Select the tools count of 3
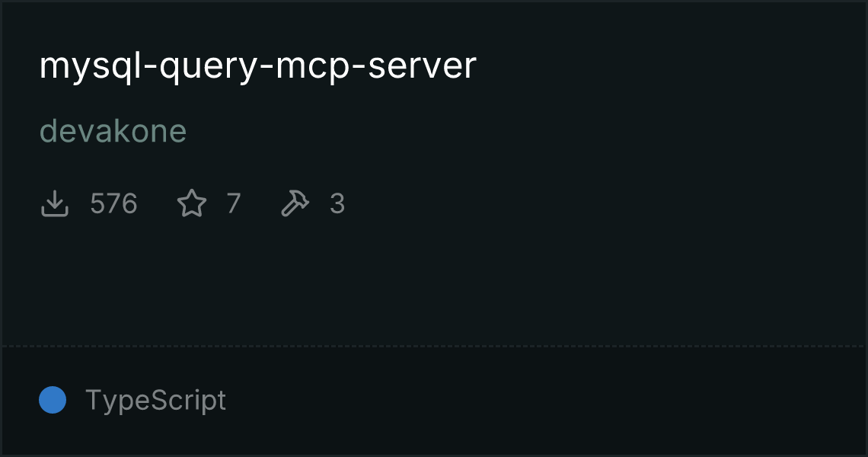The height and width of the screenshot is (457, 868). coord(337,203)
